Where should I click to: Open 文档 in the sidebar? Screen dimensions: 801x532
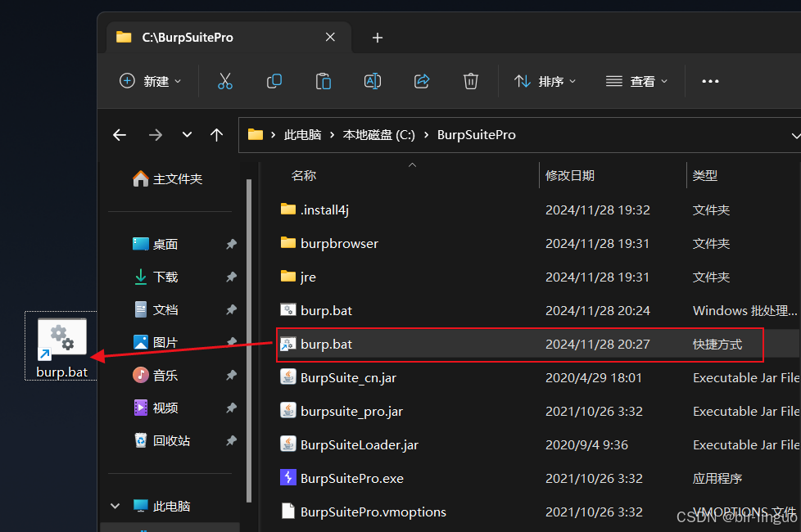tap(156, 309)
